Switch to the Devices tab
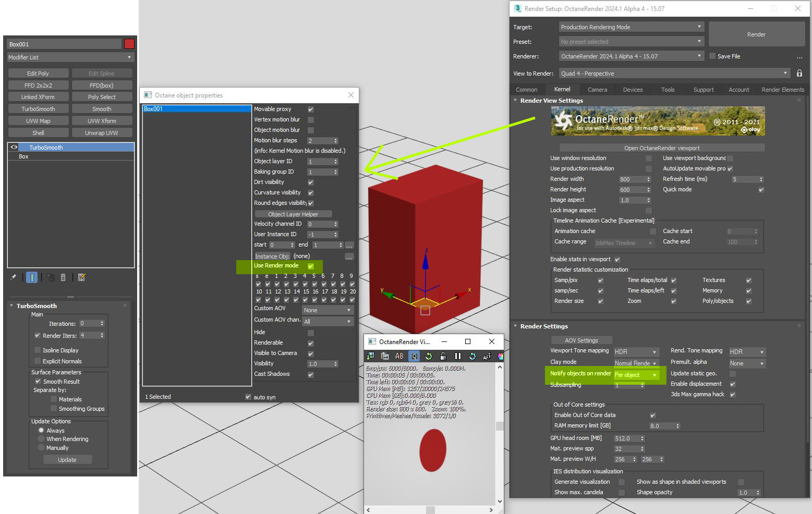The width and height of the screenshot is (812, 514). [x=633, y=90]
